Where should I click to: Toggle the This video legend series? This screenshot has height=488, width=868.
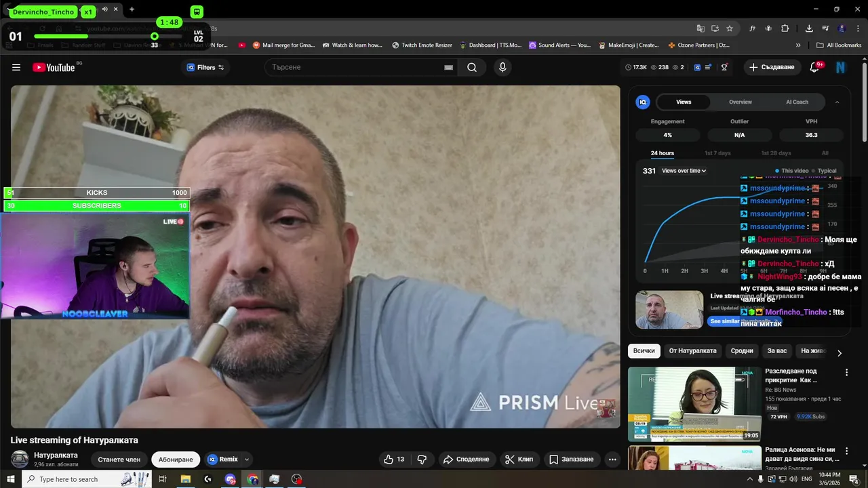(x=791, y=171)
